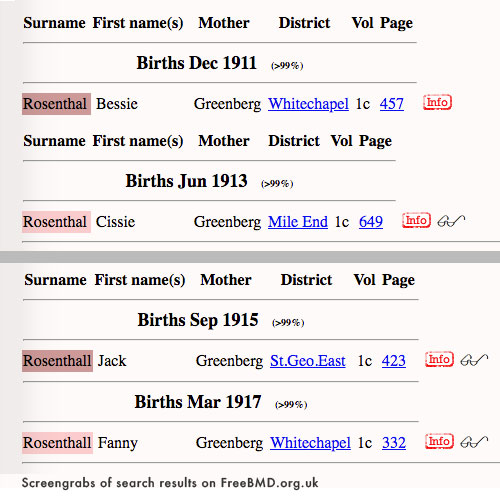
Task: Follow page link 457
Action: [392, 104]
